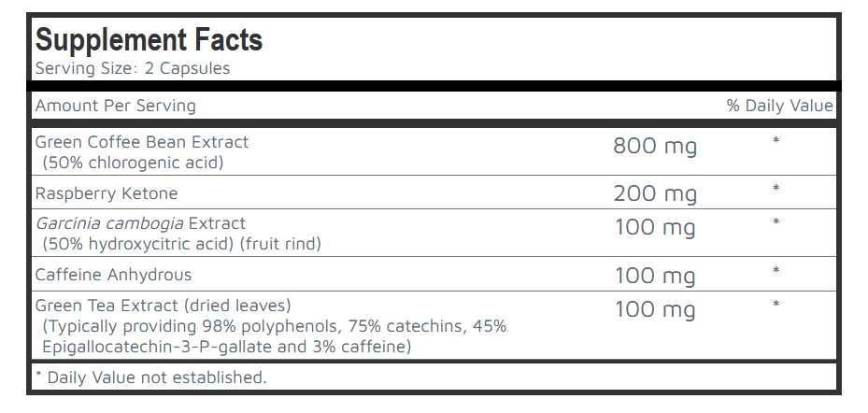This screenshot has height=413, width=868.
Task: Click the 200 mg amount
Action: (655, 194)
